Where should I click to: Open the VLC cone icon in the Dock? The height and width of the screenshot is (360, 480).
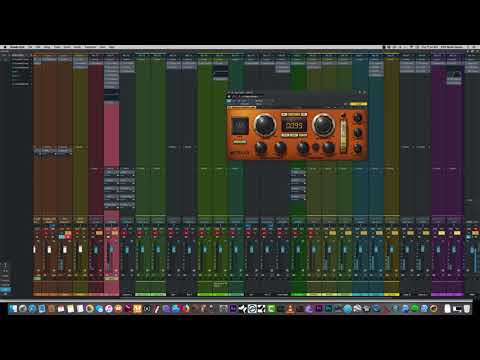(290, 309)
